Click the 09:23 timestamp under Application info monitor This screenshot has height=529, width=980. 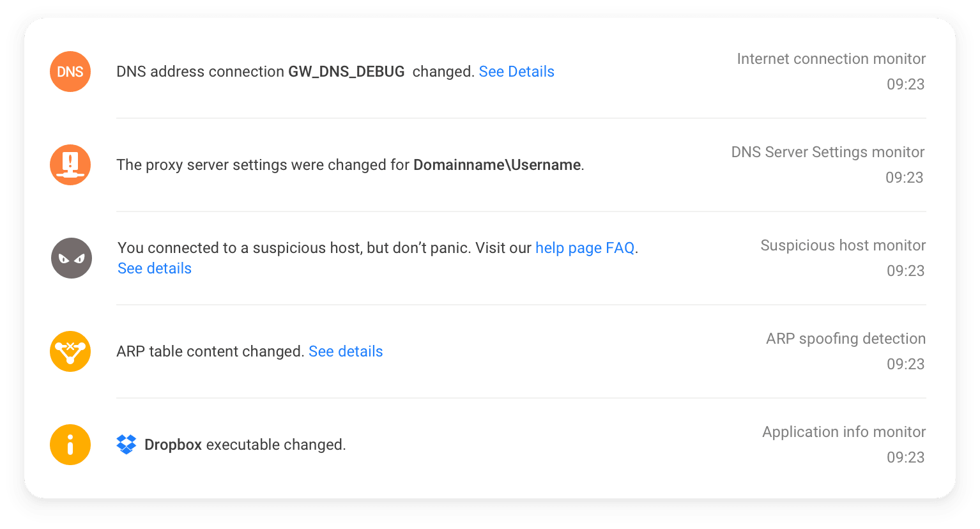[x=905, y=457]
